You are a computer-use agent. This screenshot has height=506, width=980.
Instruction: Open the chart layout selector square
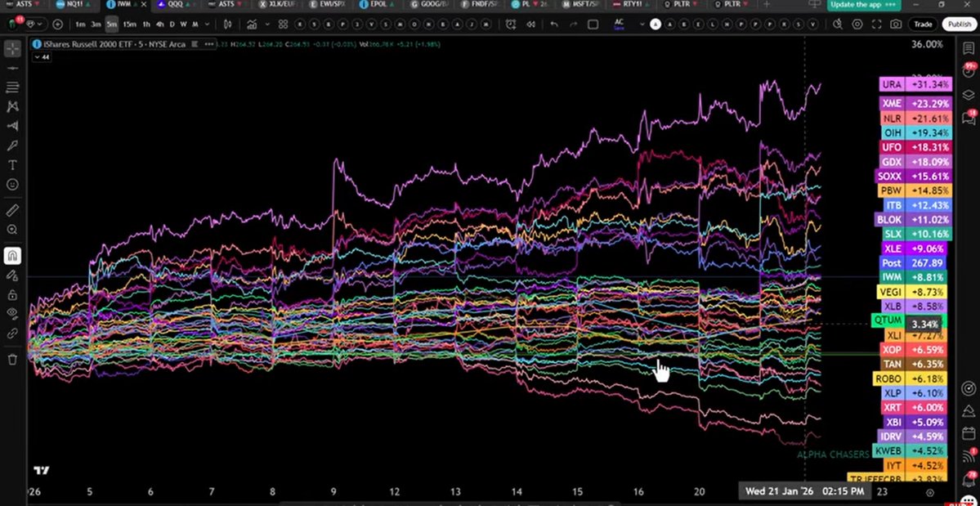tap(593, 25)
